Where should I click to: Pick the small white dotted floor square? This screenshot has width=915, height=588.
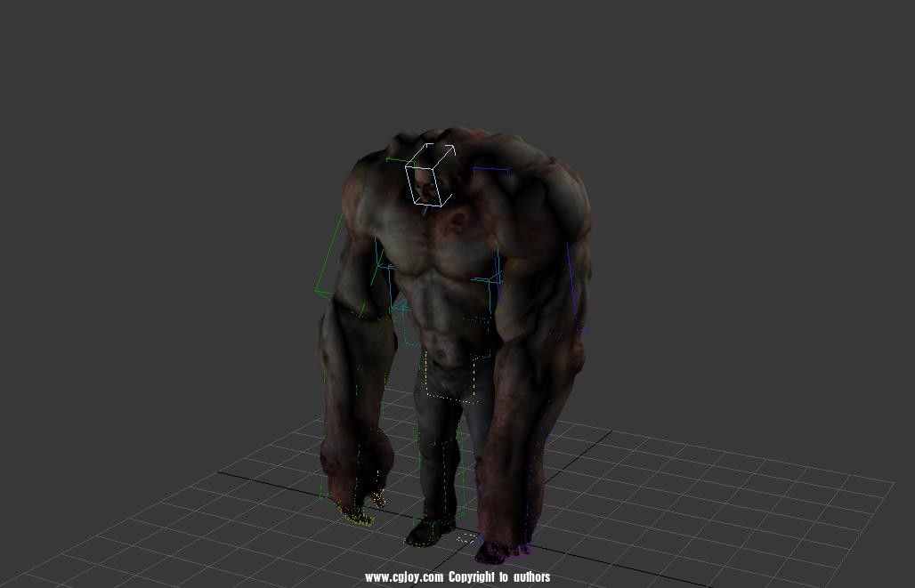pyautogui.click(x=467, y=538)
